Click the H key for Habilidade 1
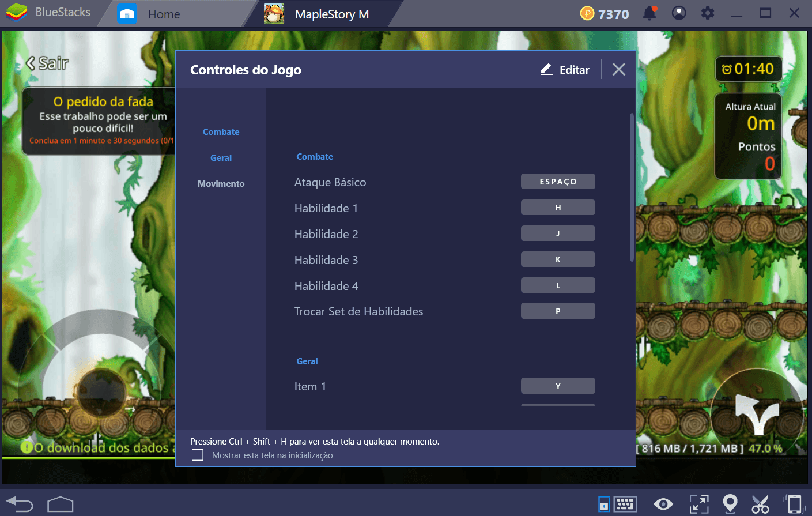 coord(558,208)
